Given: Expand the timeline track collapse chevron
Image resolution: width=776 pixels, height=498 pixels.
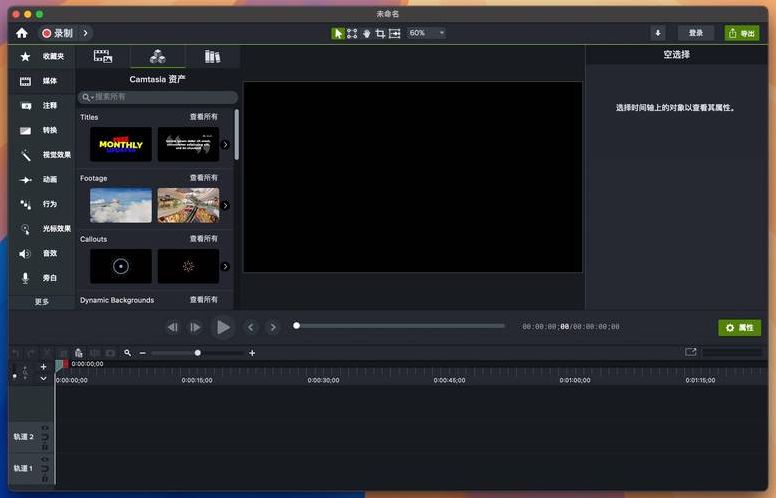Looking at the screenshot, I should click(43, 379).
